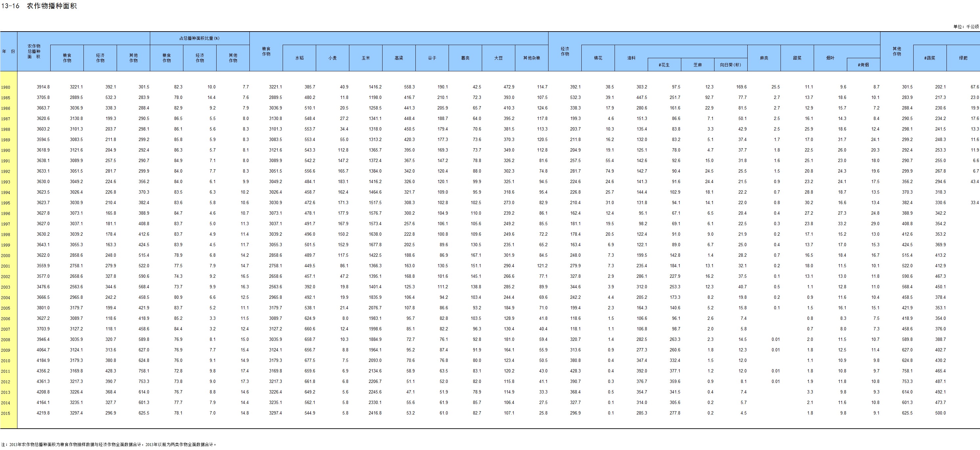Select the 年份 header cell
980x450 pixels.
coord(8,51)
